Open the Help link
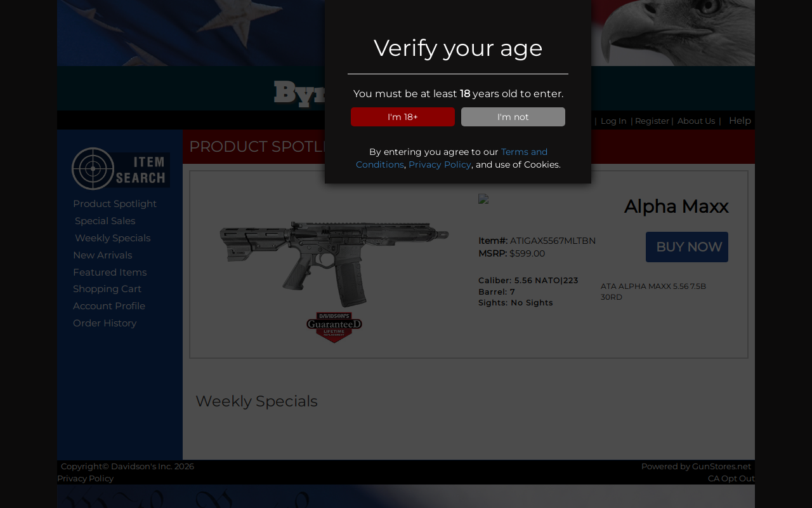This screenshot has width=812, height=508. pos(740,121)
